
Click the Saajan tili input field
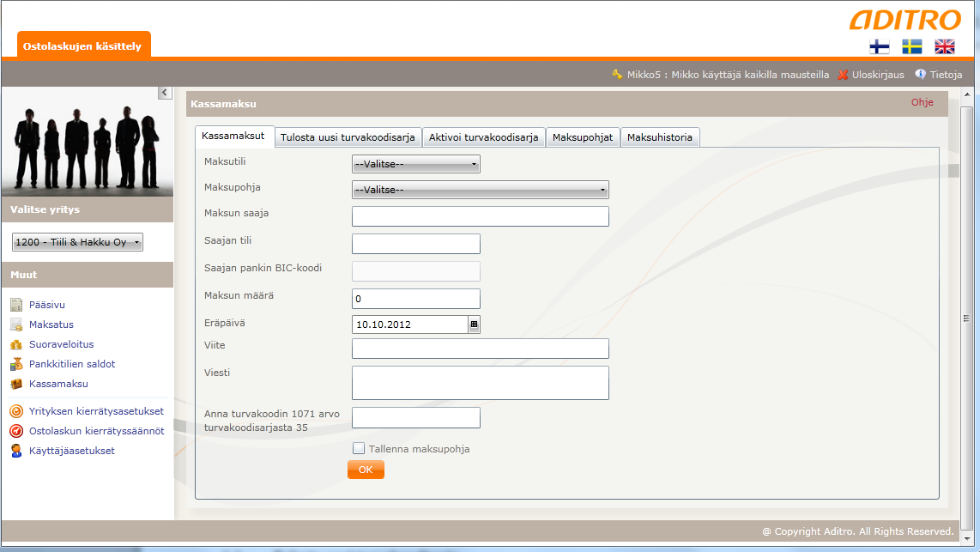point(415,244)
